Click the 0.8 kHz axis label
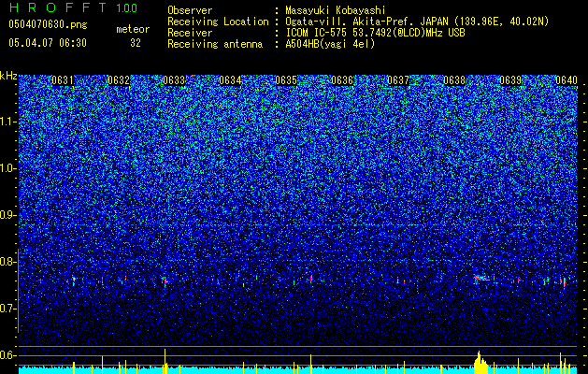 tap(8, 262)
